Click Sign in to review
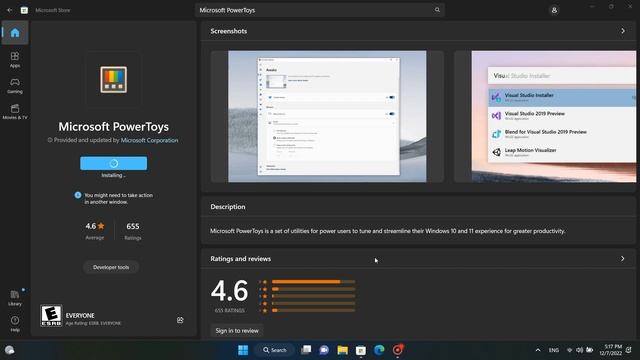This screenshot has height=360, width=640. 237,331
